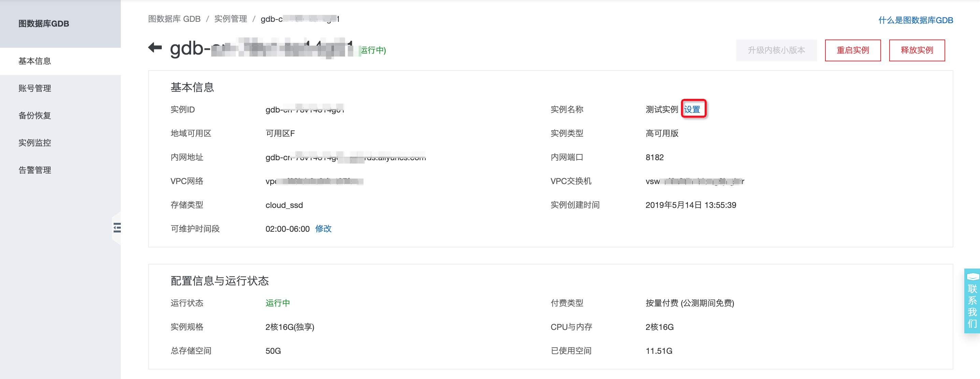Click the 2核16G(独享) instance spec value
This screenshot has height=379, width=980.
[x=290, y=327]
